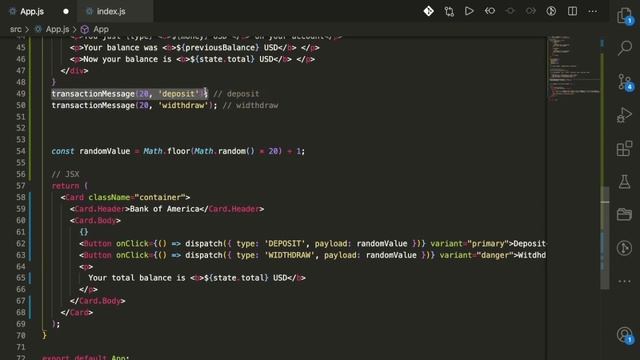Screen dimensions: 640x360
Task: Open the circular Git graph icon in activity bar
Action: click(624, 248)
